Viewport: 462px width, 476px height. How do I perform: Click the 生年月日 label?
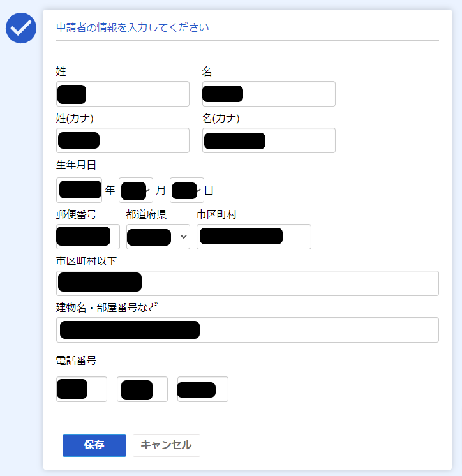76,165
